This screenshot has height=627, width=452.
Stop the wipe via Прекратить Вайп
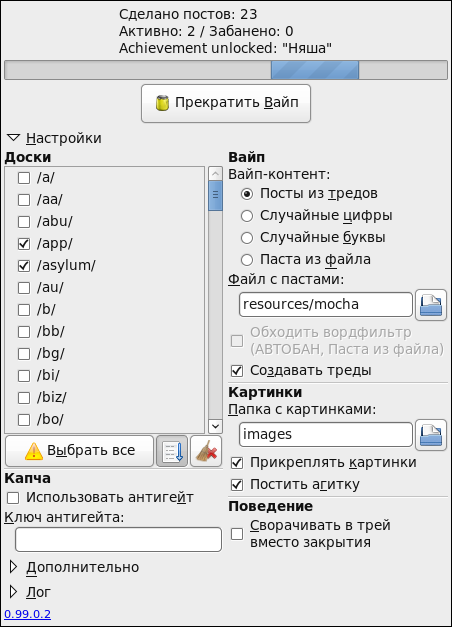(x=226, y=103)
